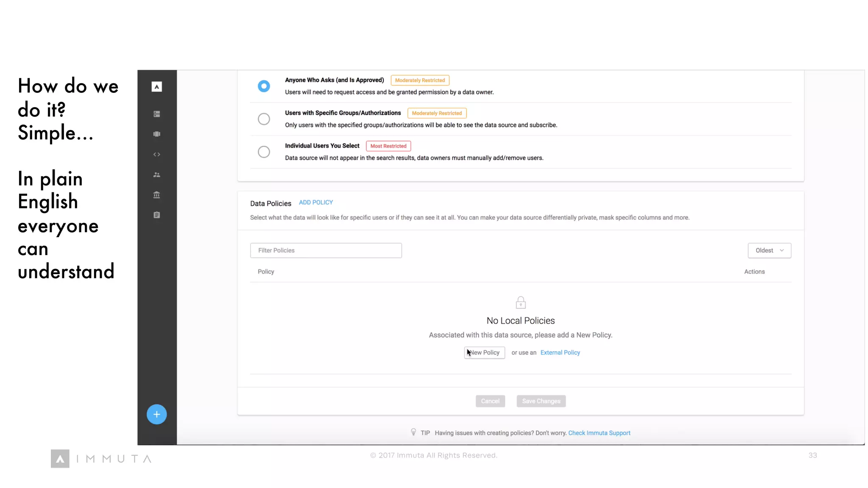Click the New Policy button
The image size is (868, 488).
click(x=484, y=352)
